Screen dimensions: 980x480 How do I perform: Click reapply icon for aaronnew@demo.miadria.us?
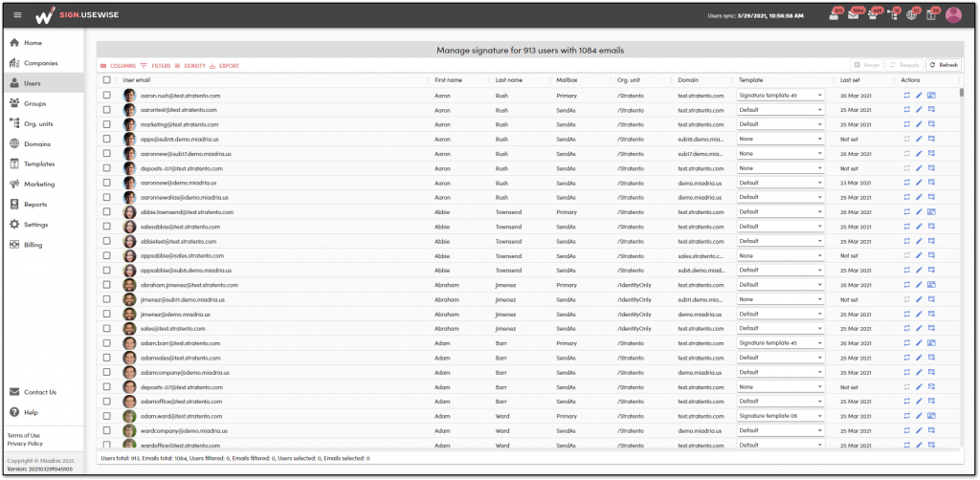click(907, 183)
